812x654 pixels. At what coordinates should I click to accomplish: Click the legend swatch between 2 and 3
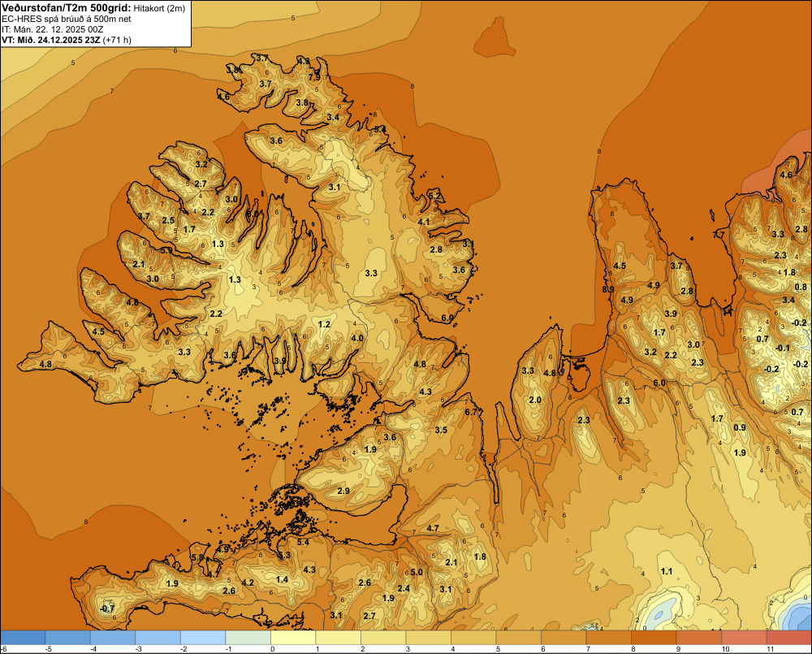pos(383,638)
